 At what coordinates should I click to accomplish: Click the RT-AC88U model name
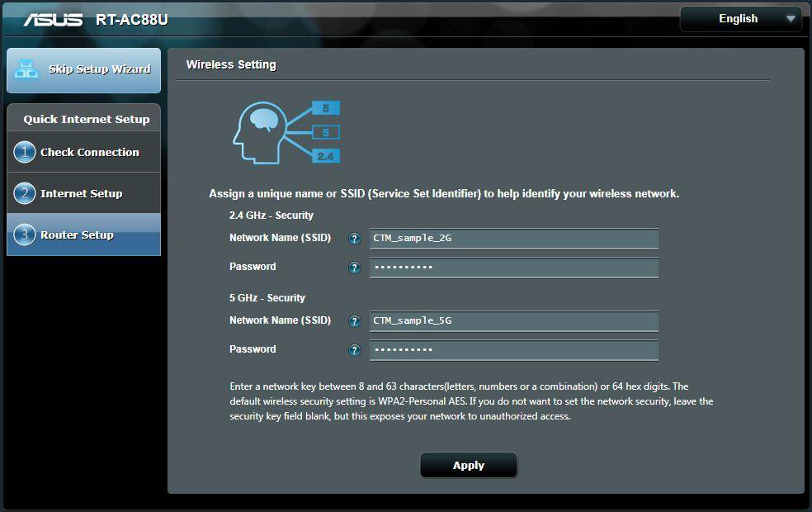(x=132, y=20)
